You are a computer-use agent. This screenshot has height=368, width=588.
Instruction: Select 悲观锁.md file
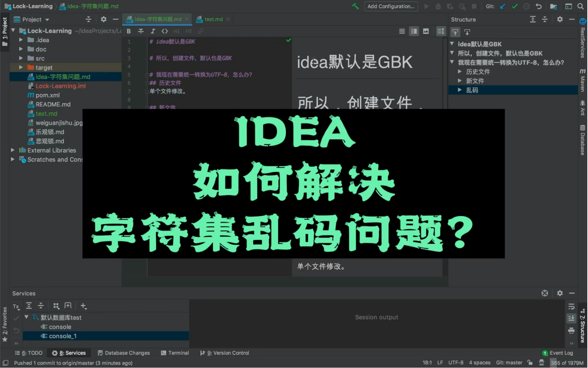click(x=50, y=141)
